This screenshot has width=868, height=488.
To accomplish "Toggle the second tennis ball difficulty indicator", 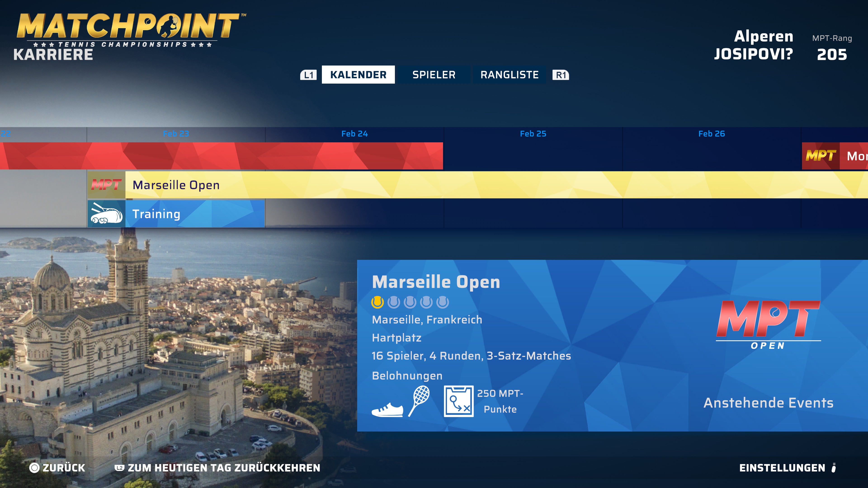I will point(394,302).
